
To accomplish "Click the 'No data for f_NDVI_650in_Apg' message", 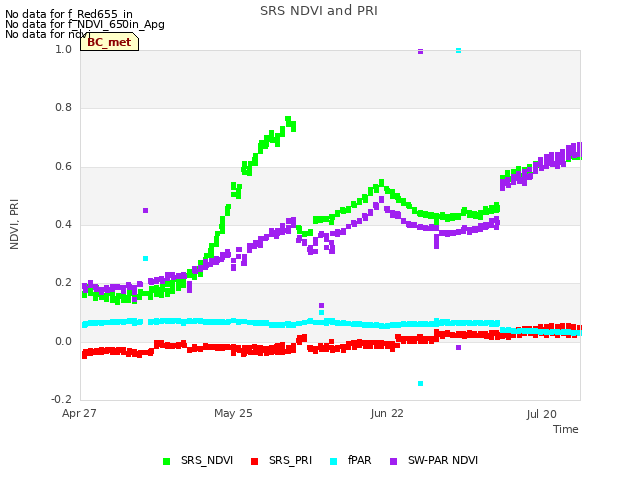I will coord(85,24).
